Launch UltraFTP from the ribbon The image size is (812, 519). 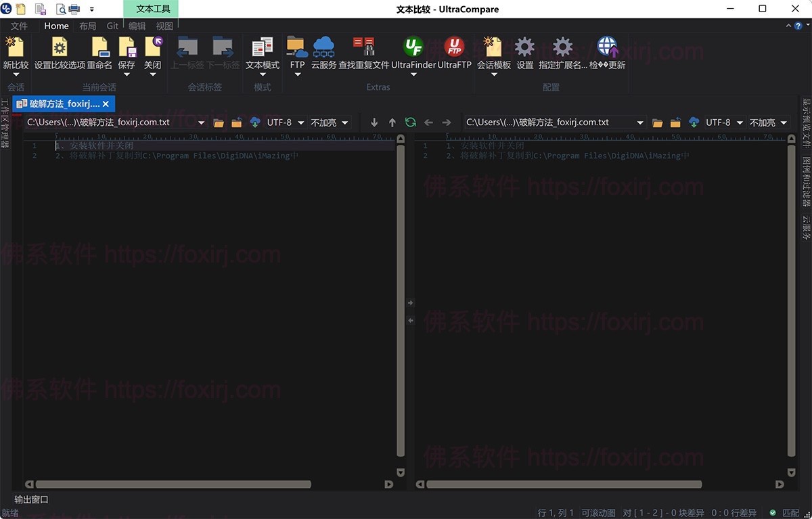[454, 48]
